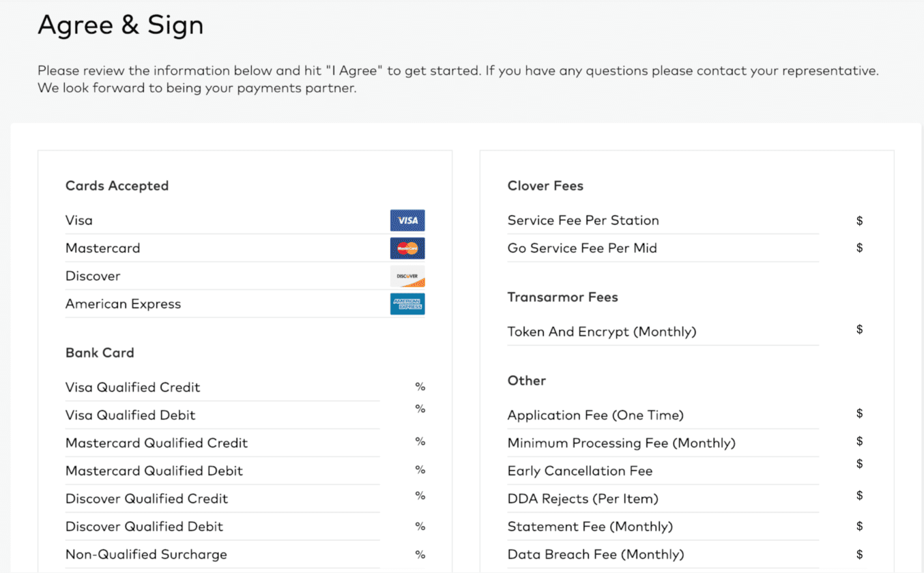
Task: Click the Agree & Sign heading
Action: pyautogui.click(x=121, y=25)
